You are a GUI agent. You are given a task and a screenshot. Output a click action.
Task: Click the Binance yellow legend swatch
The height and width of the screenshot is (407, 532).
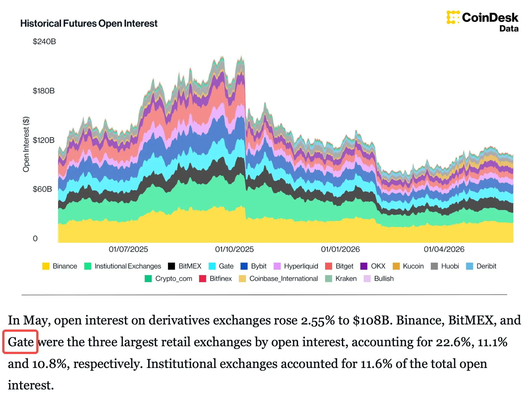[x=46, y=266]
